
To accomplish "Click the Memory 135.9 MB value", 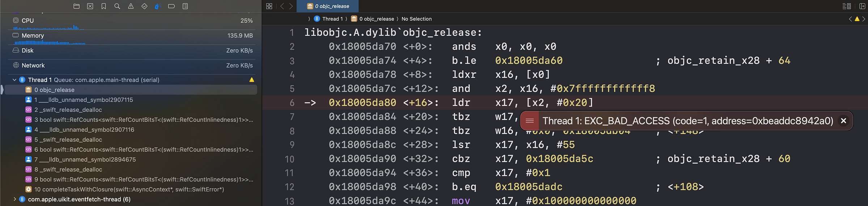I will click(240, 35).
